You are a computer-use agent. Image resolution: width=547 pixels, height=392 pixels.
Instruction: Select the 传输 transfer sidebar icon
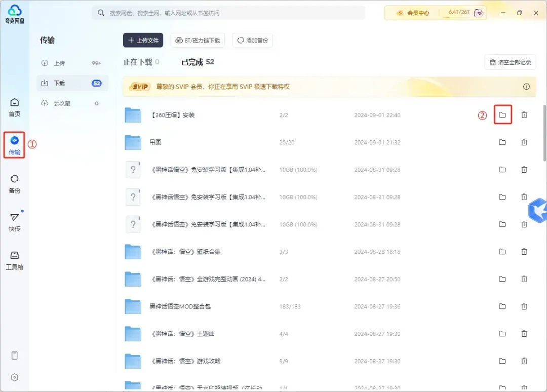point(14,145)
